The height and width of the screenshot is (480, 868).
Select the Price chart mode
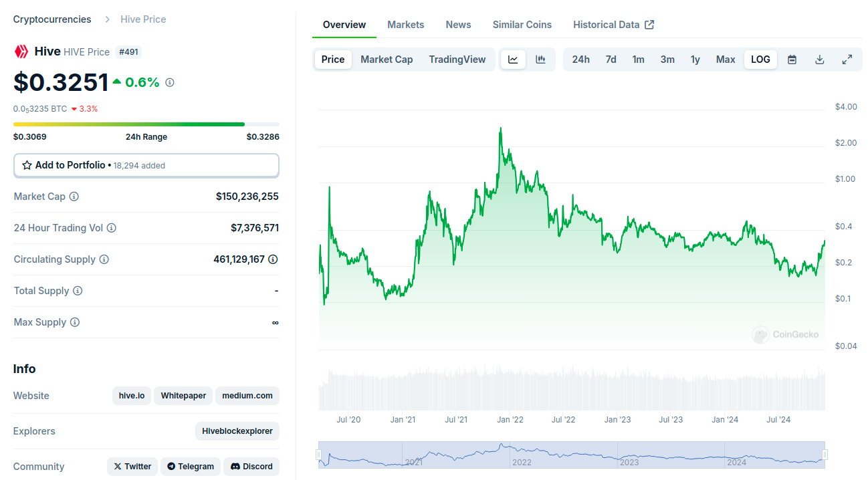click(333, 59)
